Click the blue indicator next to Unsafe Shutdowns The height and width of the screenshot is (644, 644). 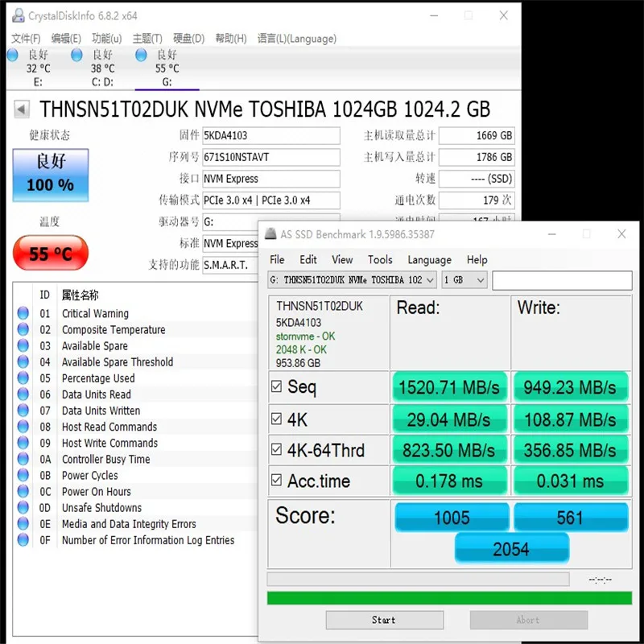(x=24, y=507)
